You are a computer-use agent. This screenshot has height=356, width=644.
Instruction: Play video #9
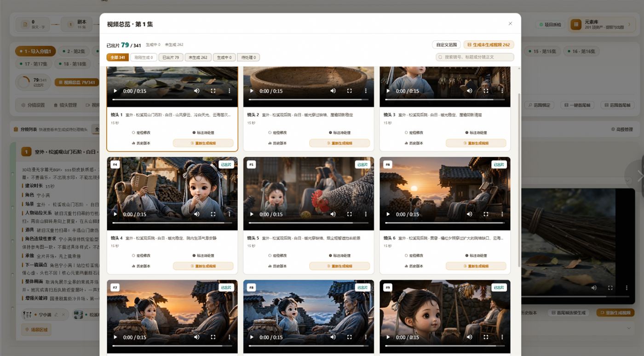tap(388, 337)
